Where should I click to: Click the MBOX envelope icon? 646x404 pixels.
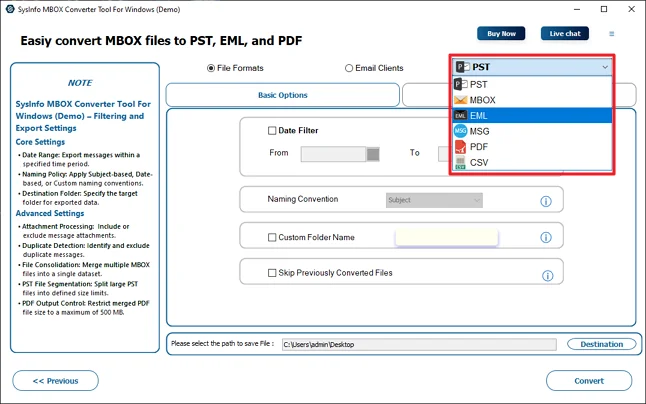pos(460,100)
